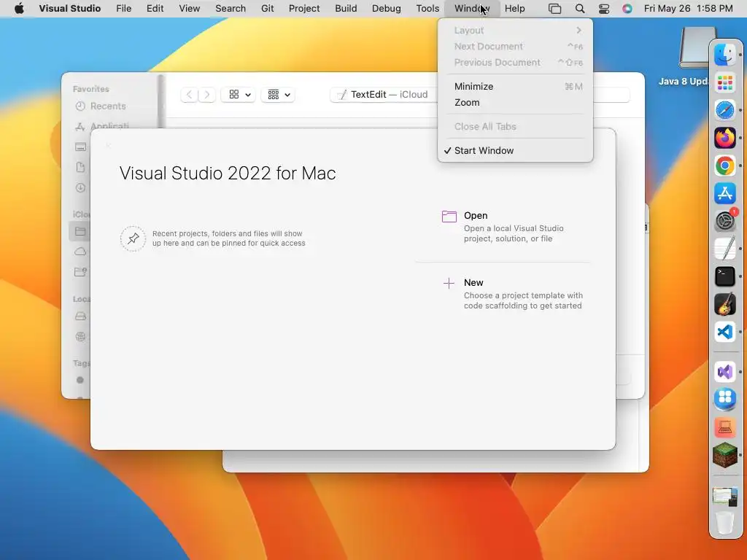The image size is (747, 560).
Task: Open the orange laptop app in Dock
Action: pyautogui.click(x=725, y=427)
